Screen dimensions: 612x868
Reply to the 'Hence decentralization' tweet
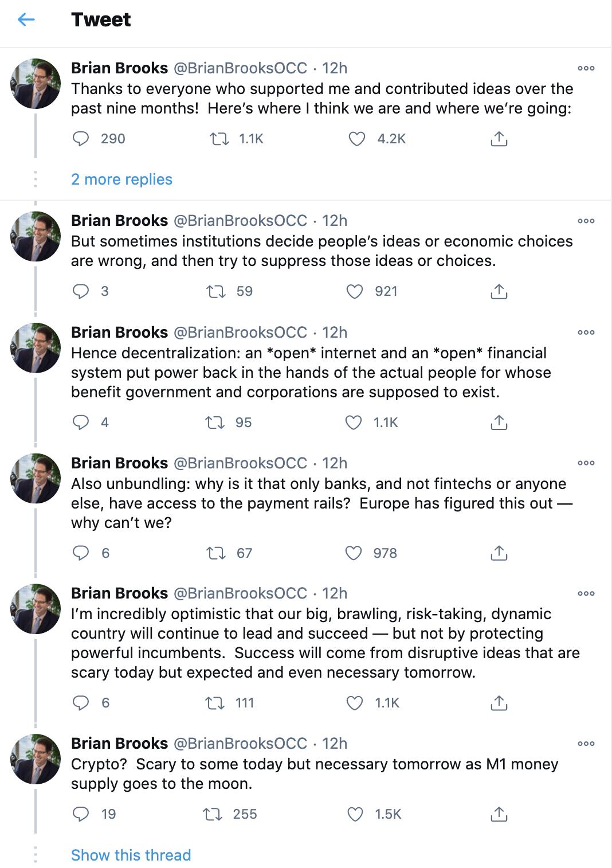click(x=81, y=423)
